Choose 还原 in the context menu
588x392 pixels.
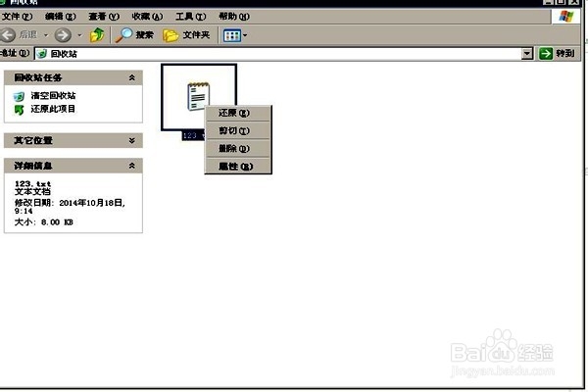238,113
